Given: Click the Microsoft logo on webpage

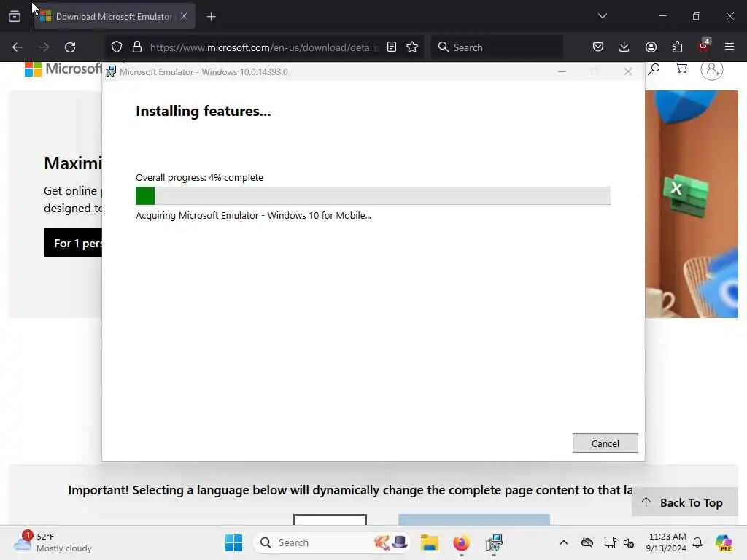Looking at the screenshot, I should [63, 69].
